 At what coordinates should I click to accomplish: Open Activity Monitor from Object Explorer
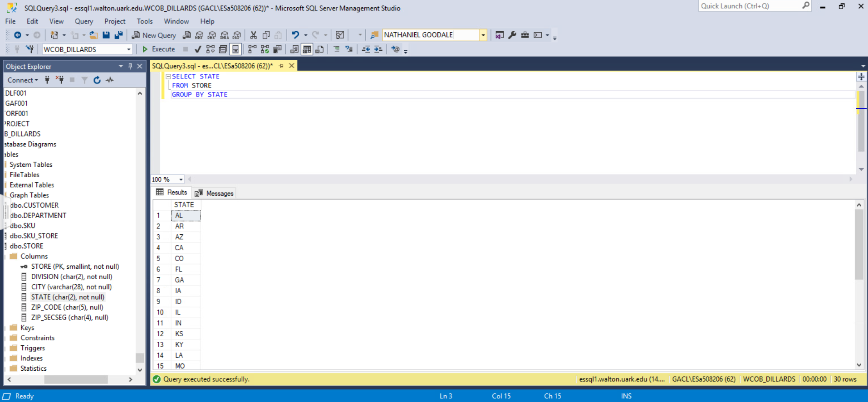pos(110,80)
